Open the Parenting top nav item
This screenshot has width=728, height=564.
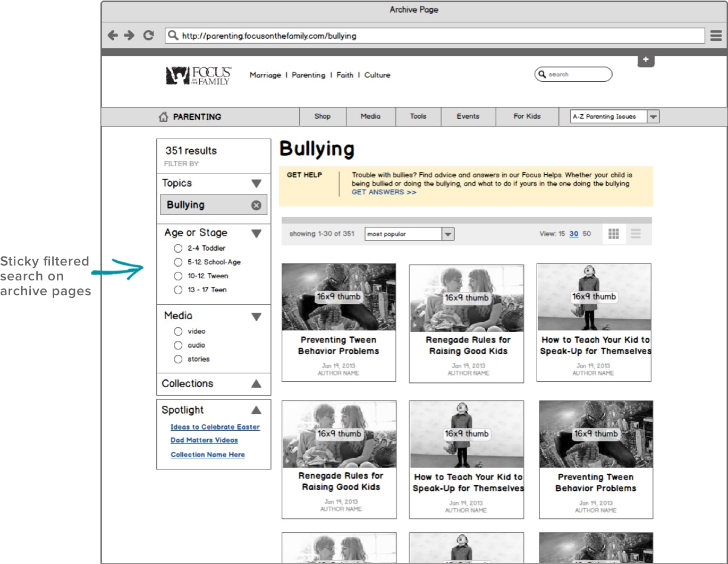tap(308, 75)
